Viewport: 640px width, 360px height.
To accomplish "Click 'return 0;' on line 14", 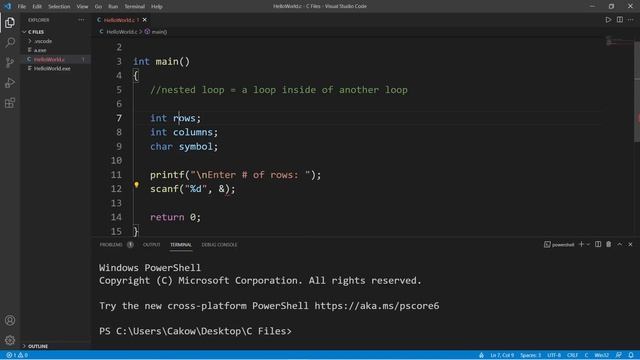I will (175, 217).
